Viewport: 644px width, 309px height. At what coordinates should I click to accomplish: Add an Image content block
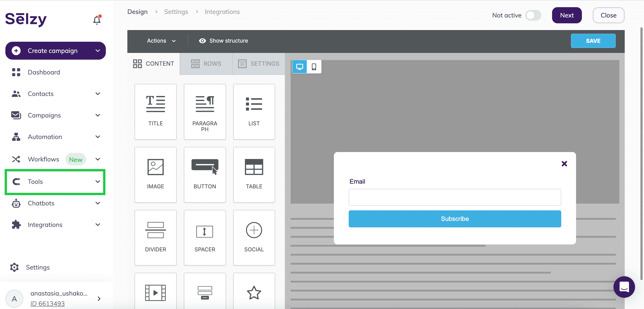(155, 175)
